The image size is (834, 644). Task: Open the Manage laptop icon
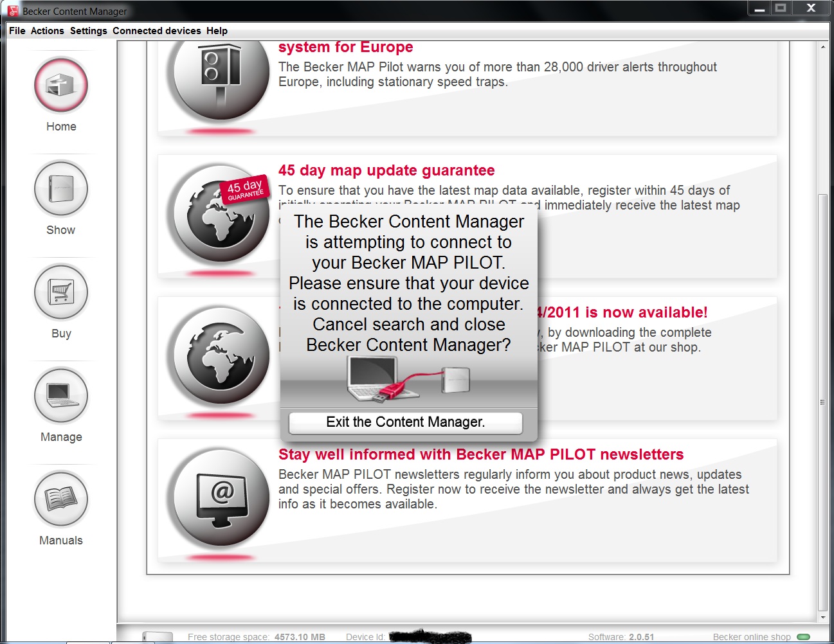[x=61, y=395]
